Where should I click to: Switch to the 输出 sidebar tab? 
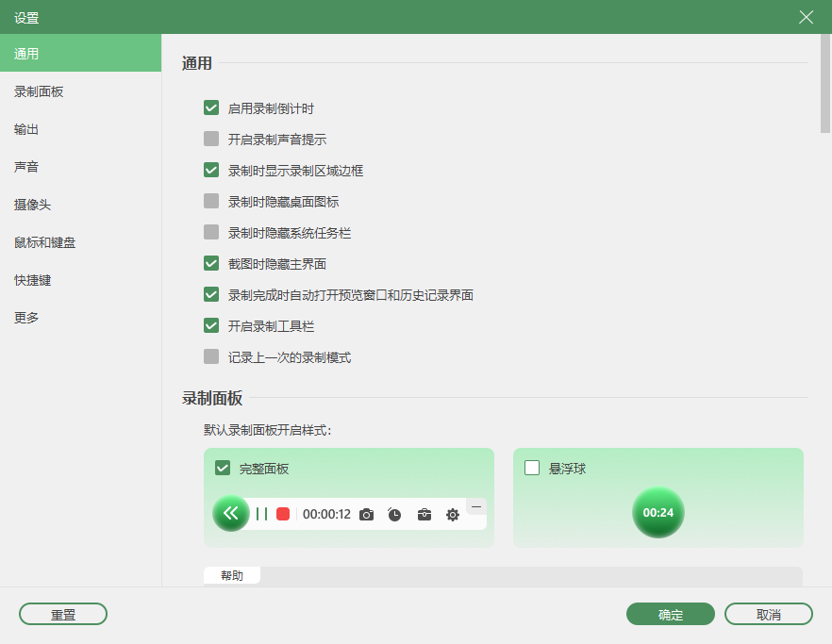pyautogui.click(x=81, y=129)
